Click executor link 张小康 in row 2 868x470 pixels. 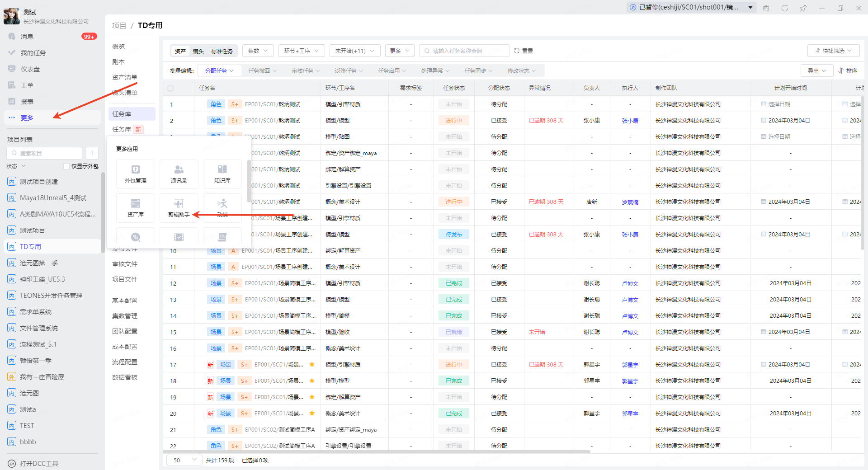click(630, 121)
